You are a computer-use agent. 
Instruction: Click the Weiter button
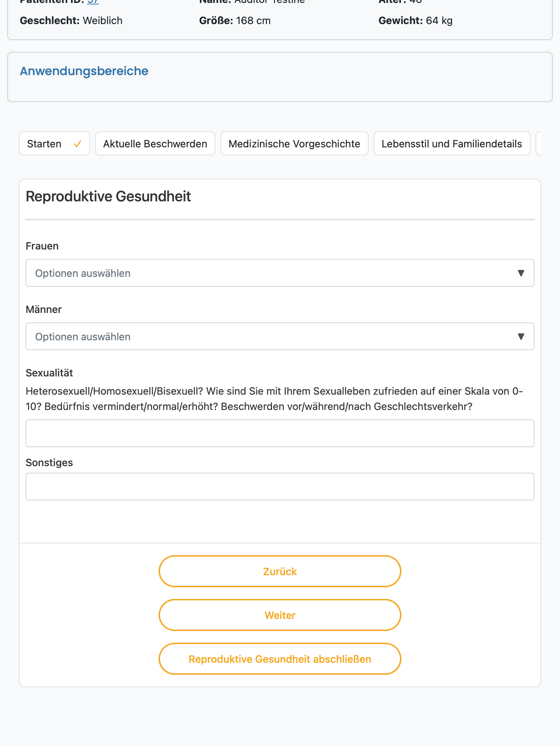click(280, 615)
